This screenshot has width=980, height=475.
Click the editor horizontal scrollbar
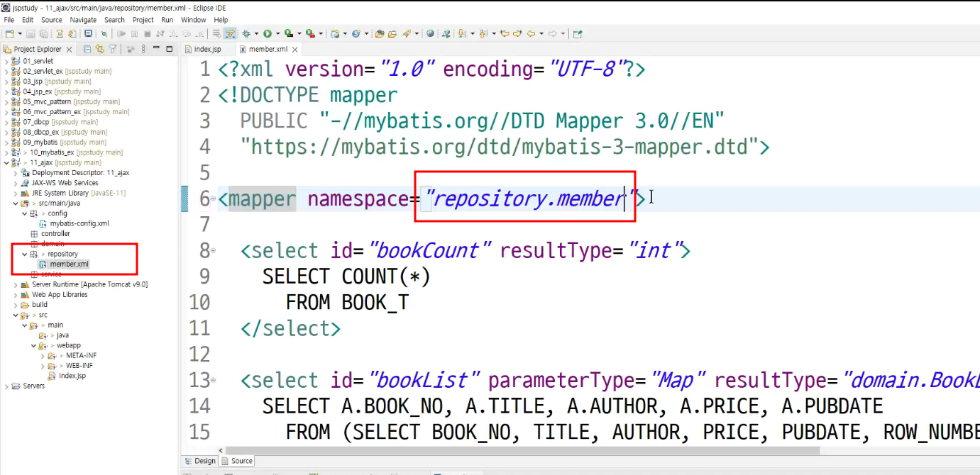pyautogui.click(x=522, y=450)
